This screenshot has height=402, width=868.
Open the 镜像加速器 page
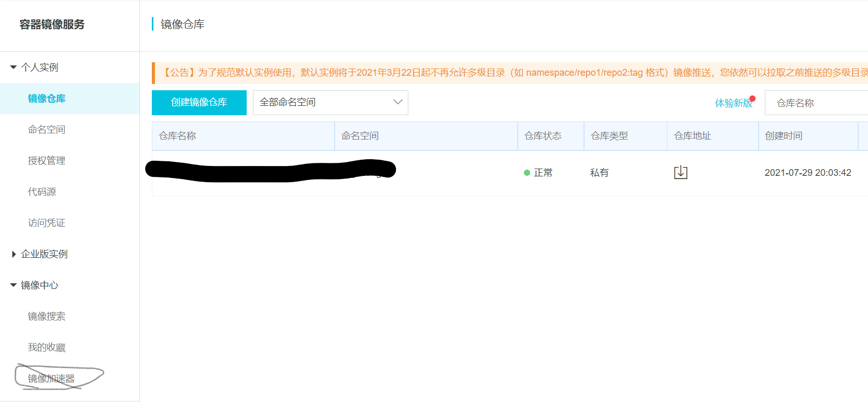tap(51, 379)
